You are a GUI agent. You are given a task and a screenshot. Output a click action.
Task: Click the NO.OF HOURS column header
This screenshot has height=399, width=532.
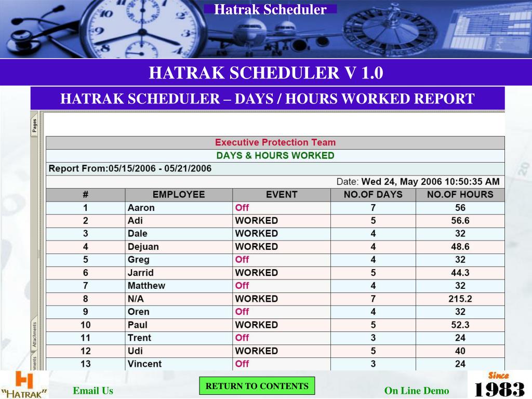460,194
